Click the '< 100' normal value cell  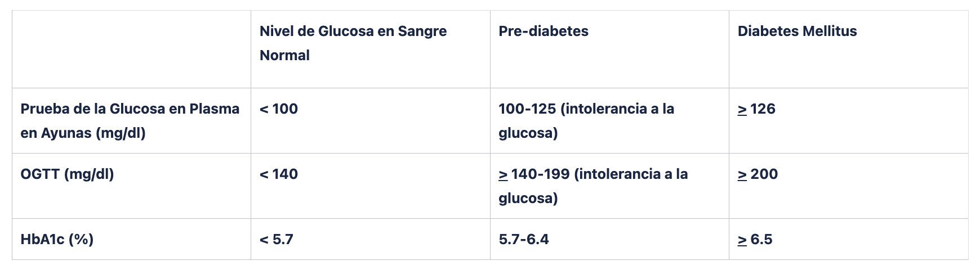[x=279, y=109]
